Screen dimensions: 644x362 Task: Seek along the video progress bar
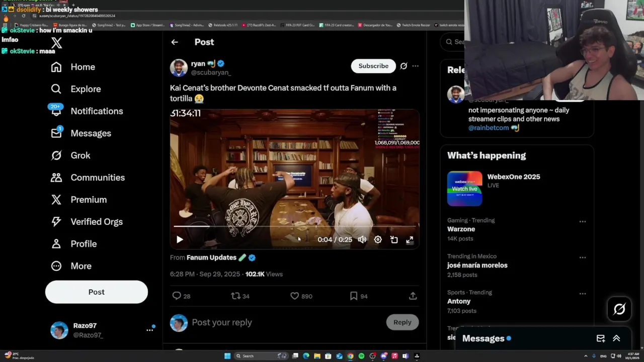pos(294,226)
